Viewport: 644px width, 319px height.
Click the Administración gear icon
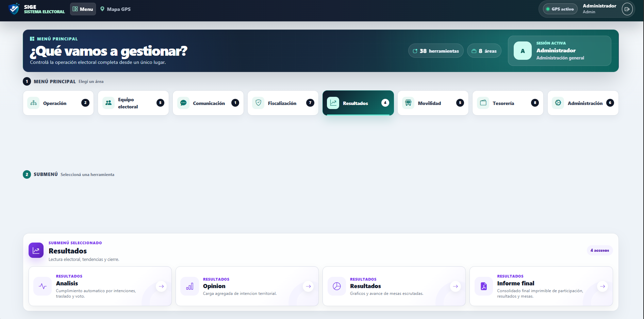click(x=558, y=103)
